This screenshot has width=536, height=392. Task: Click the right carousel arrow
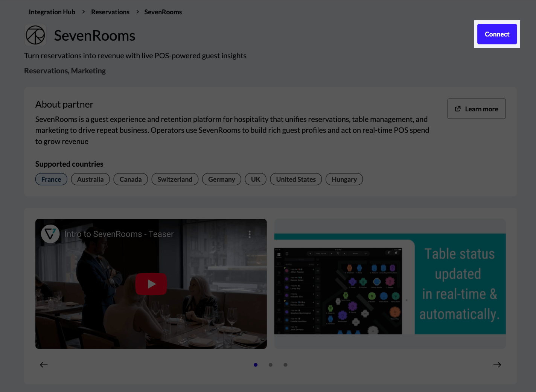(497, 365)
